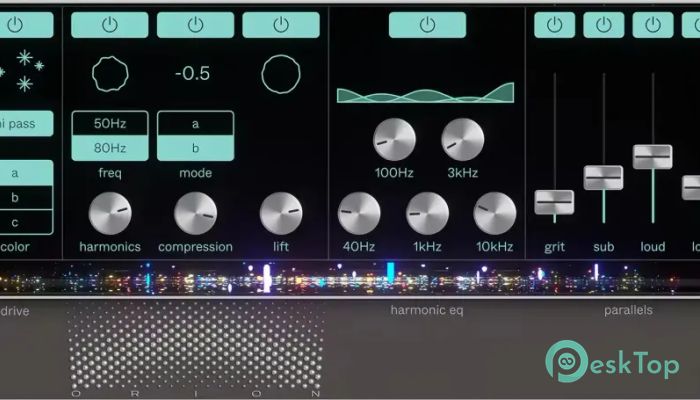The height and width of the screenshot is (400, 700).
Task: Select color option c
Action: [x=15, y=221]
